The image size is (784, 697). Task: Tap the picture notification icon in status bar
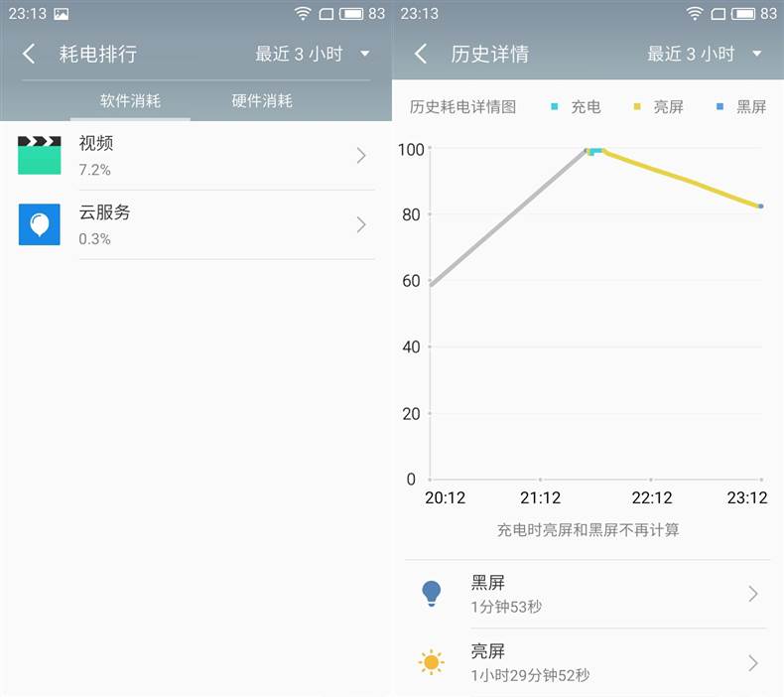click(62, 14)
